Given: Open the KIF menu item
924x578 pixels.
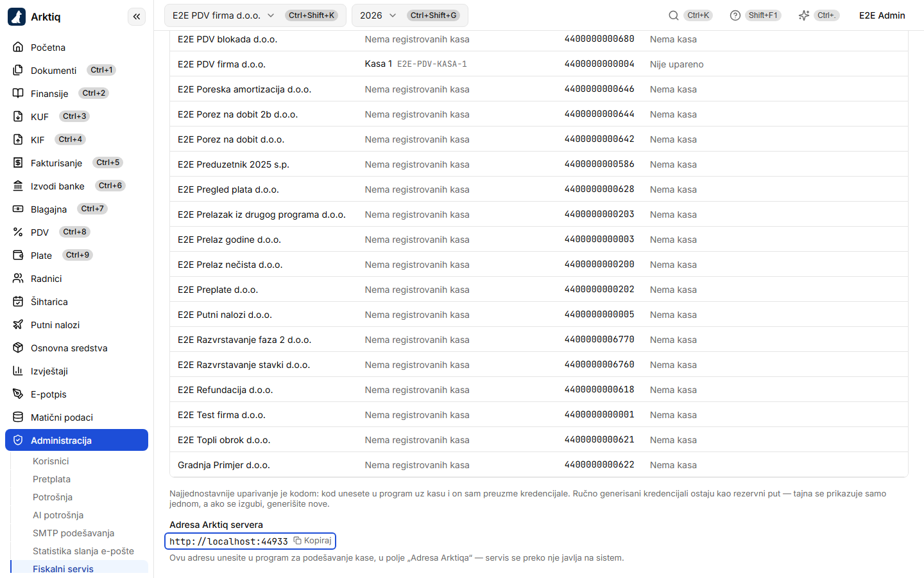Looking at the screenshot, I should point(77,139).
